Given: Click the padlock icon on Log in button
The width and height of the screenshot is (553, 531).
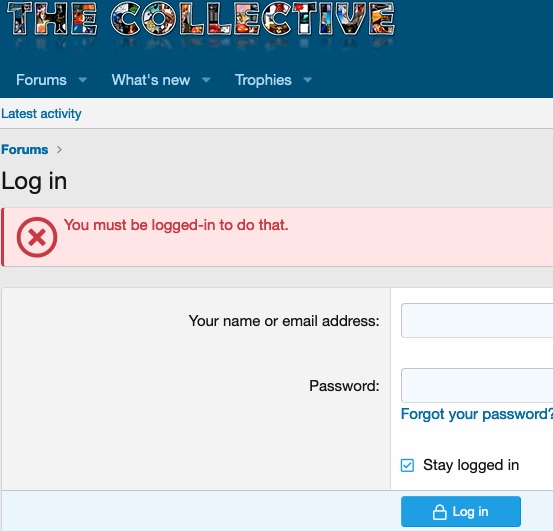Looking at the screenshot, I should (439, 512).
